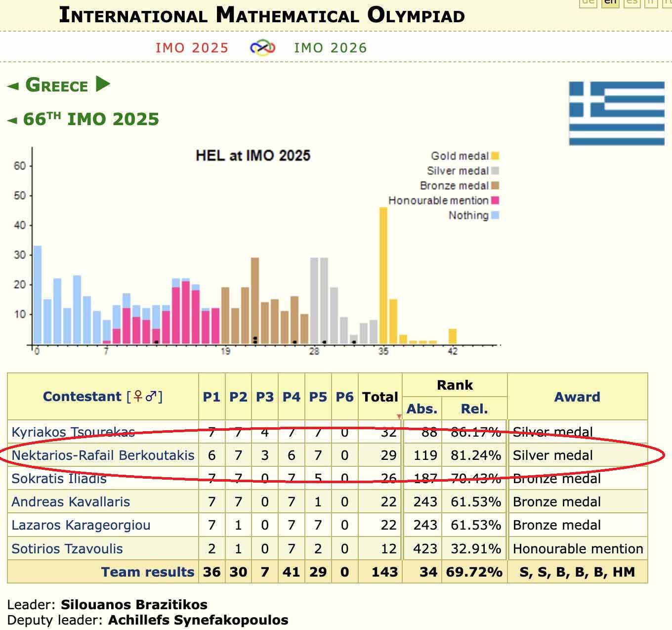Click the International Mathematical Olympiad title
The image size is (672, 630).
pos(262,15)
